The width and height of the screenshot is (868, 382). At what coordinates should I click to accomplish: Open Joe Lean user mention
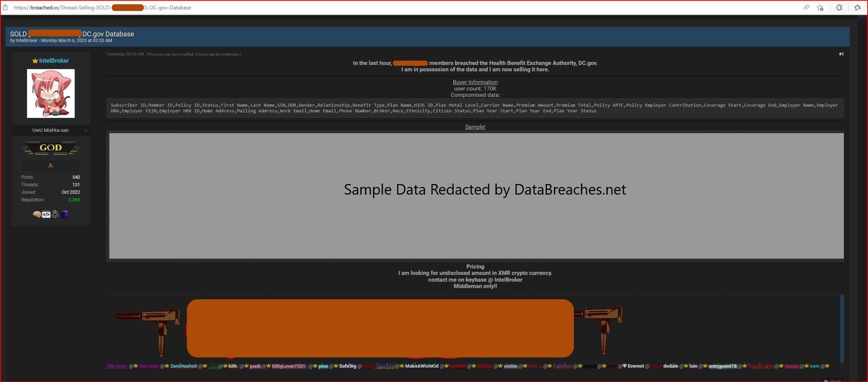149,366
